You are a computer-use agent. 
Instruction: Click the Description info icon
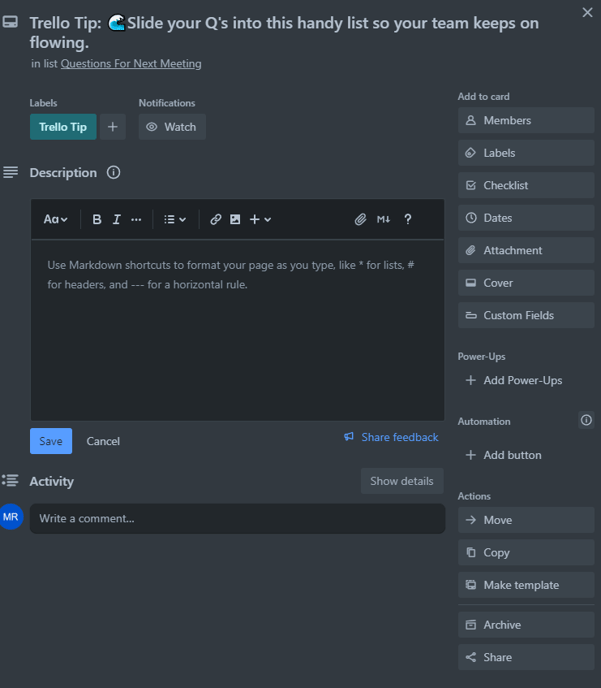click(113, 172)
